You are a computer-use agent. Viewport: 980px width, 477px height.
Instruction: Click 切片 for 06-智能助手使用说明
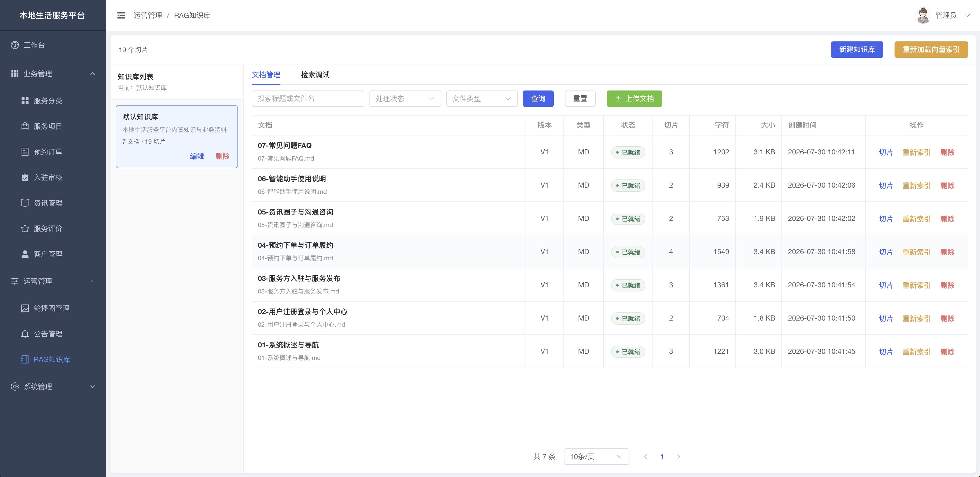click(x=886, y=186)
